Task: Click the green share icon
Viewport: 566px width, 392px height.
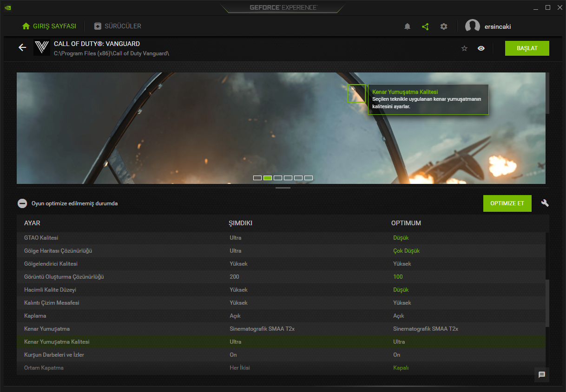Action: [425, 26]
